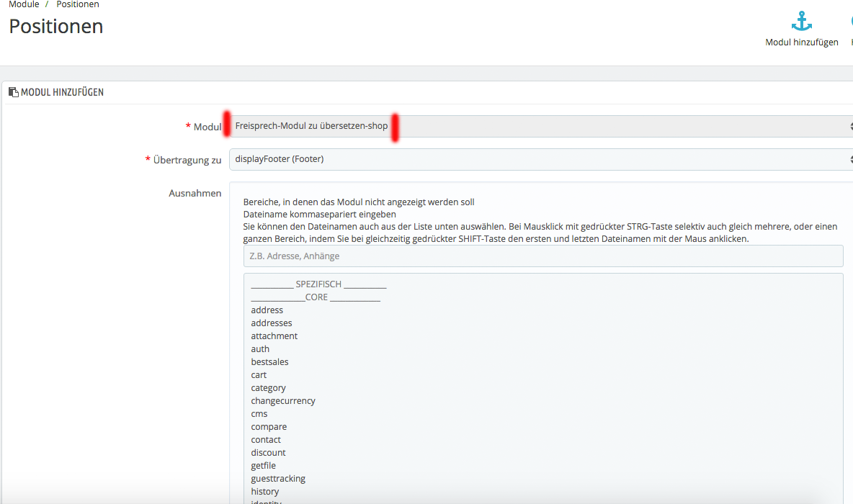Click the Positionen breadcrumb link

[x=78, y=4]
